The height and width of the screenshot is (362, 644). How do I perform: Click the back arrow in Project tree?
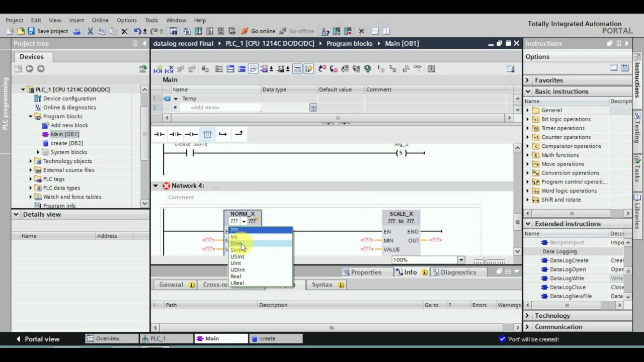coord(29,69)
